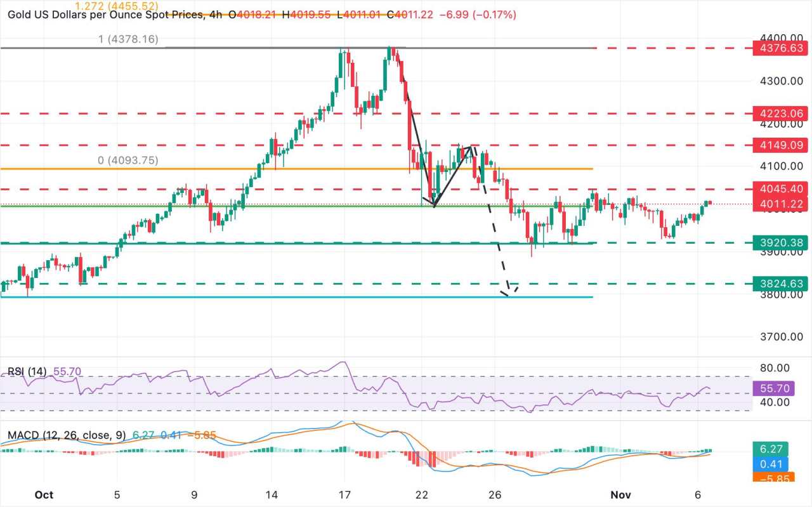Viewport: 812px width, 507px height.
Task: Click the current price tag 4011.22
Action: (782, 204)
